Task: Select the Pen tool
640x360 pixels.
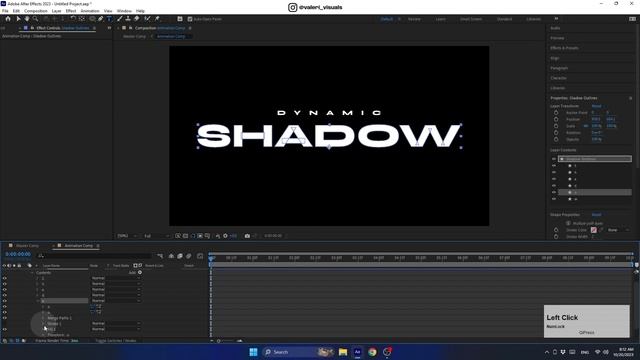Action: tap(100, 19)
